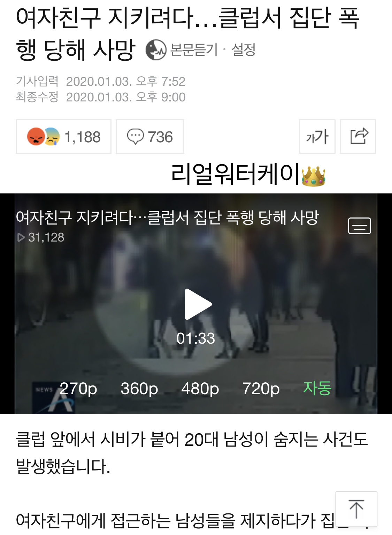392x535 pixels.
Task: Open the 736 comments button
Action: click(x=150, y=137)
